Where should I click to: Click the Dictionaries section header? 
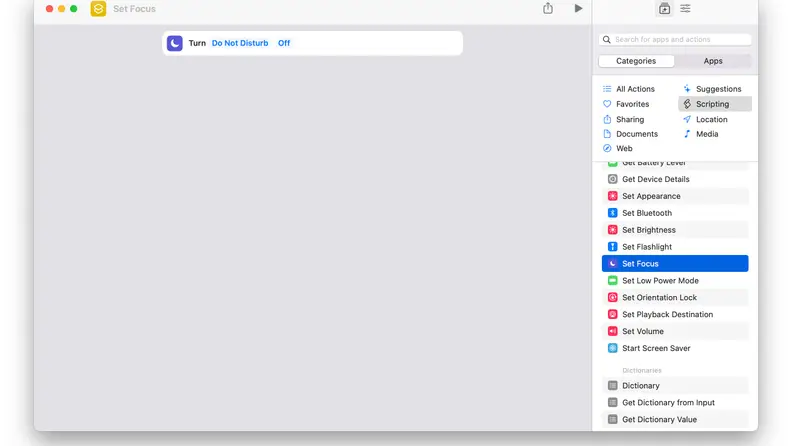(x=641, y=370)
